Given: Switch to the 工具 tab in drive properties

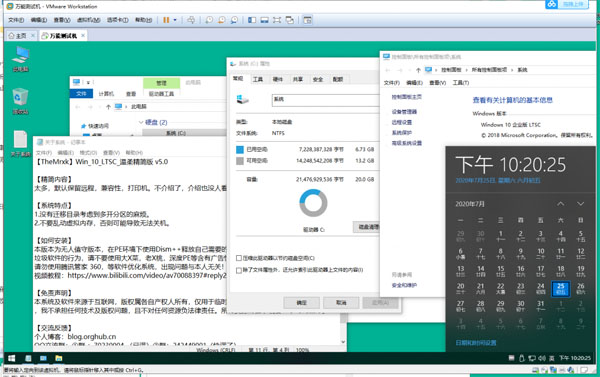Looking at the screenshot, I should [258, 79].
